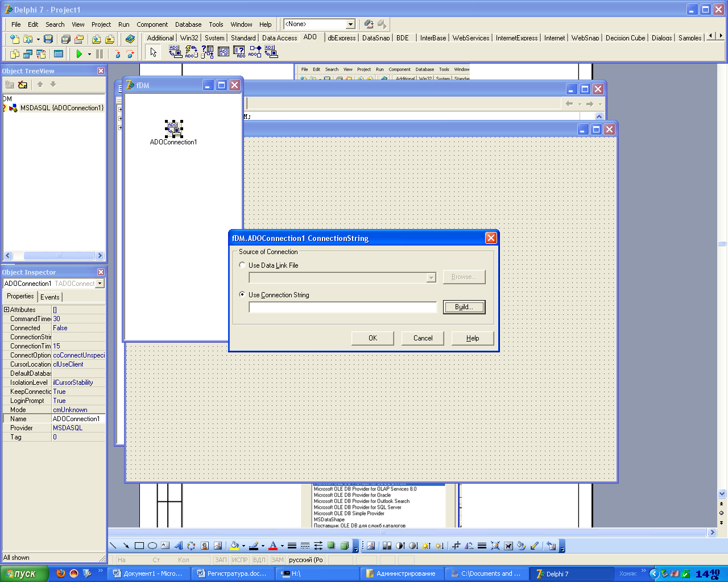Select the ADOConnection component in palette
Viewport: 728px width, 582px height.
click(175, 52)
